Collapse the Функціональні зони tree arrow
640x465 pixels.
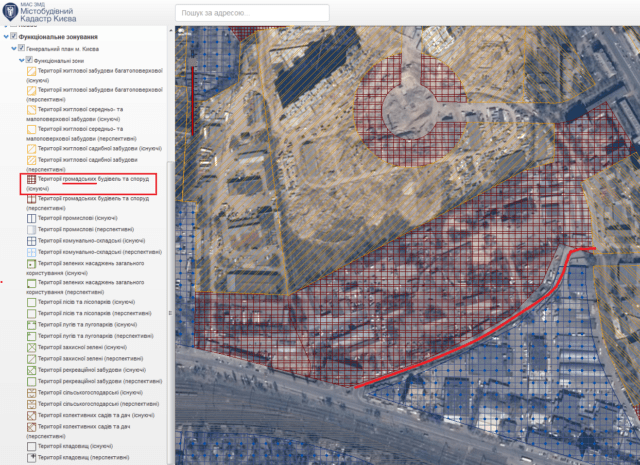coord(20,60)
